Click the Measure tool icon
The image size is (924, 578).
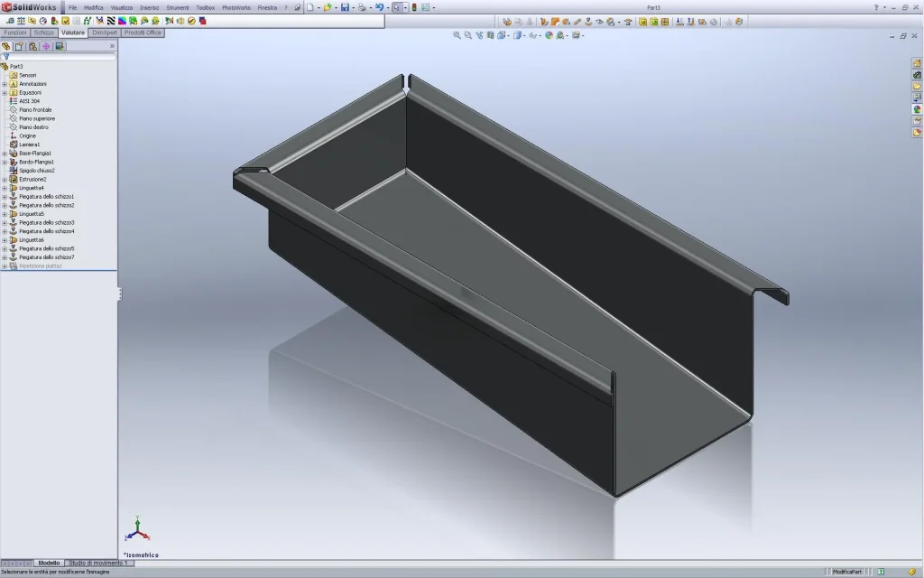(x=10, y=22)
